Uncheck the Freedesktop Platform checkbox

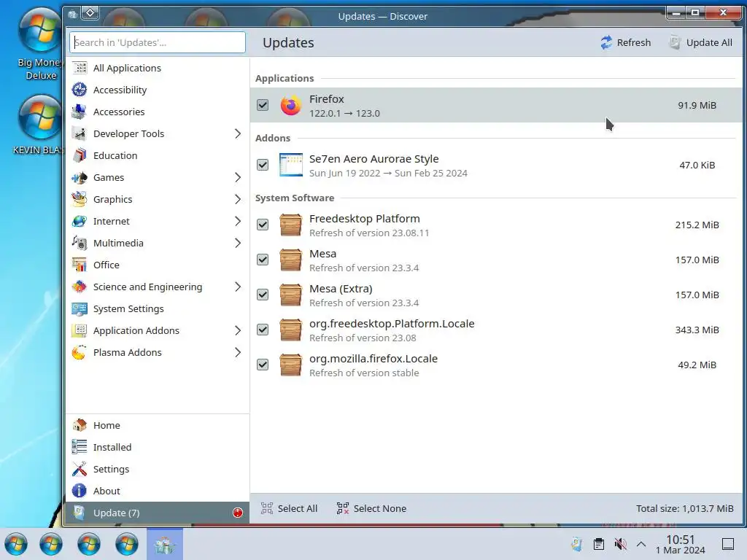click(263, 225)
